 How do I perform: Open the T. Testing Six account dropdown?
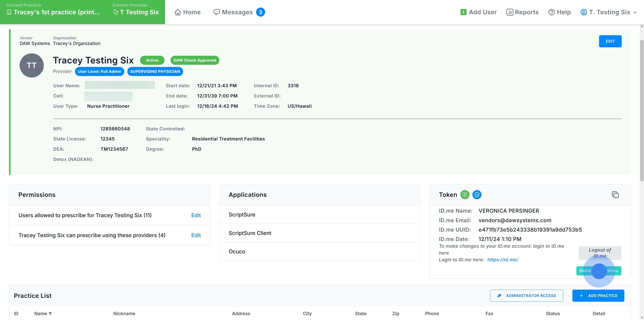[x=608, y=12]
